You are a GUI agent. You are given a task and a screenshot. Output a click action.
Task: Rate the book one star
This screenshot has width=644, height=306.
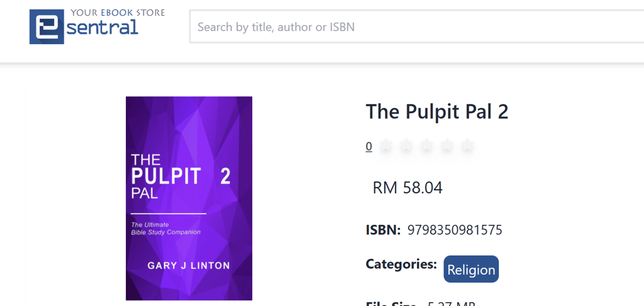point(386,147)
